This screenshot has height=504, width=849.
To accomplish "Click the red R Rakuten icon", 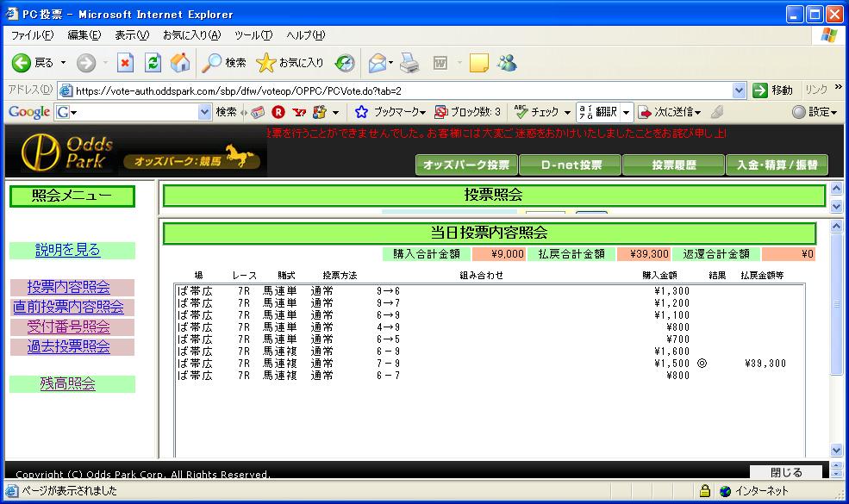I will tap(278, 112).
